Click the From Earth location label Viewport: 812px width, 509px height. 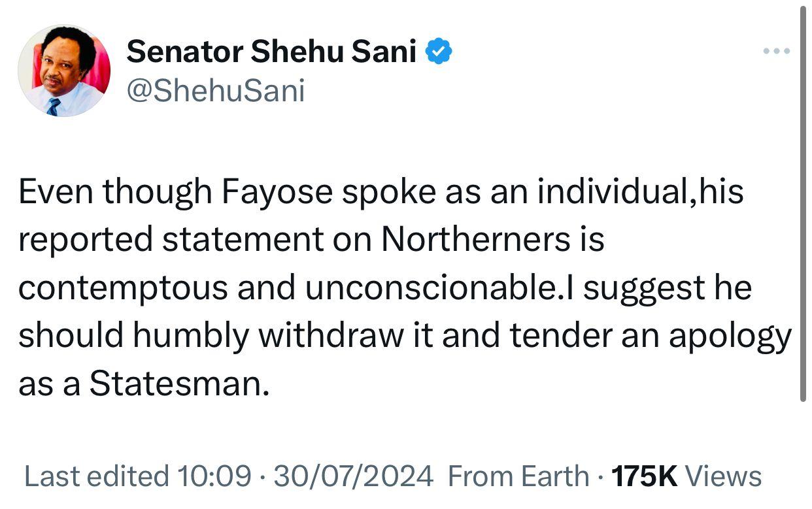point(518,476)
